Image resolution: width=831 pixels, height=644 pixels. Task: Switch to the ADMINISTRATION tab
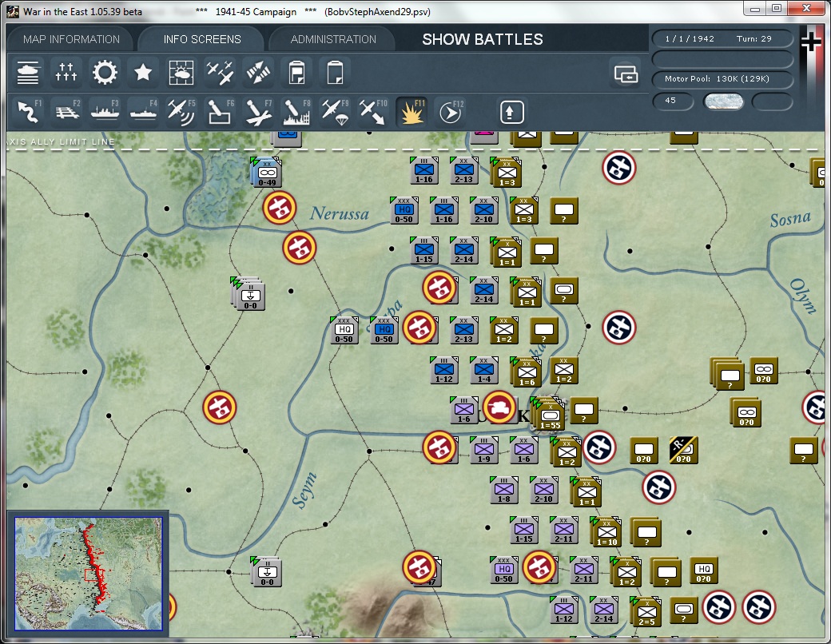(333, 39)
